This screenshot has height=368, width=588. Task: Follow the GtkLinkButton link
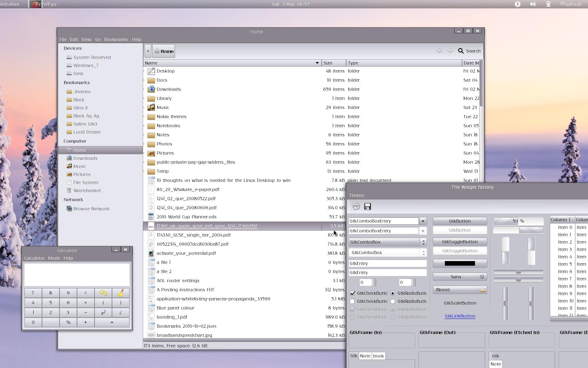460,316
